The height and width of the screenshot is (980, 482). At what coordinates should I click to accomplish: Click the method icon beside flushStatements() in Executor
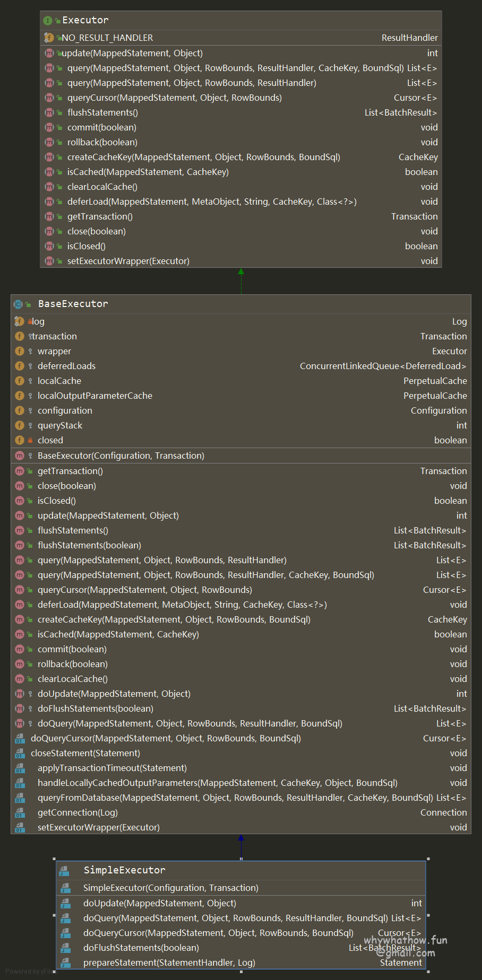click(49, 112)
